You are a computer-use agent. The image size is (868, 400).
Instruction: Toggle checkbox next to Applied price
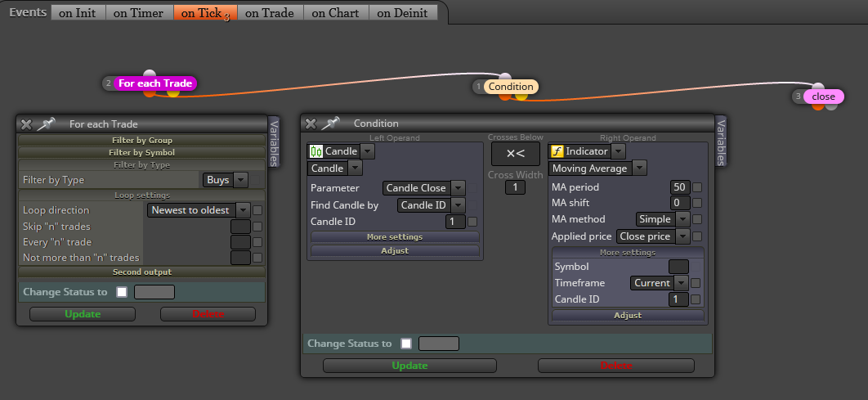point(697,236)
